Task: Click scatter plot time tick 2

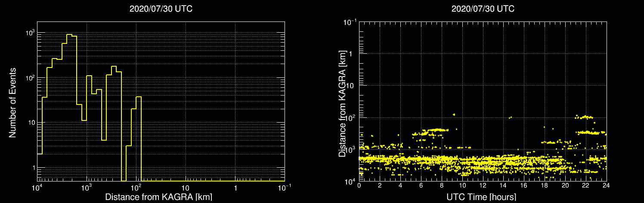Action: click(380, 185)
